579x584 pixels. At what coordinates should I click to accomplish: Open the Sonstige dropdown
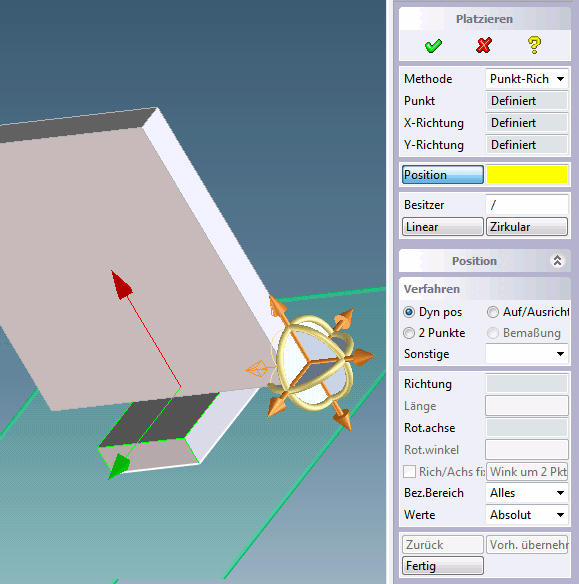pyautogui.click(x=527, y=354)
